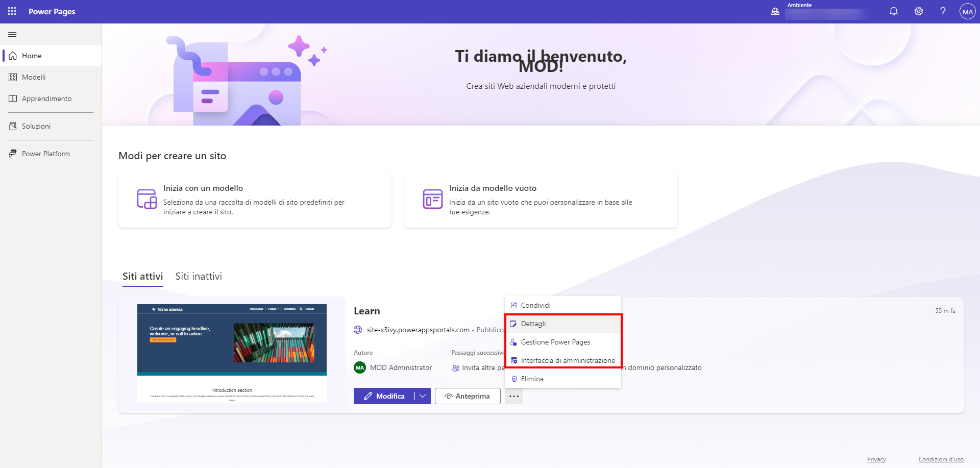Click the Power Pages title

52,11
